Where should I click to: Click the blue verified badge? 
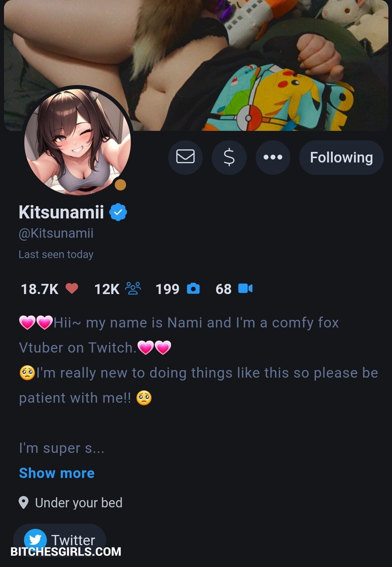coord(118,212)
